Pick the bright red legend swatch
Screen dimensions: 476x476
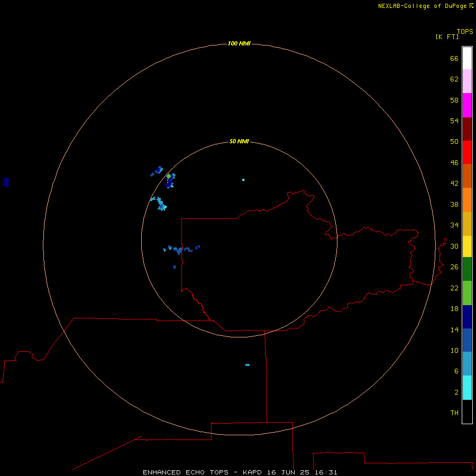point(467,152)
